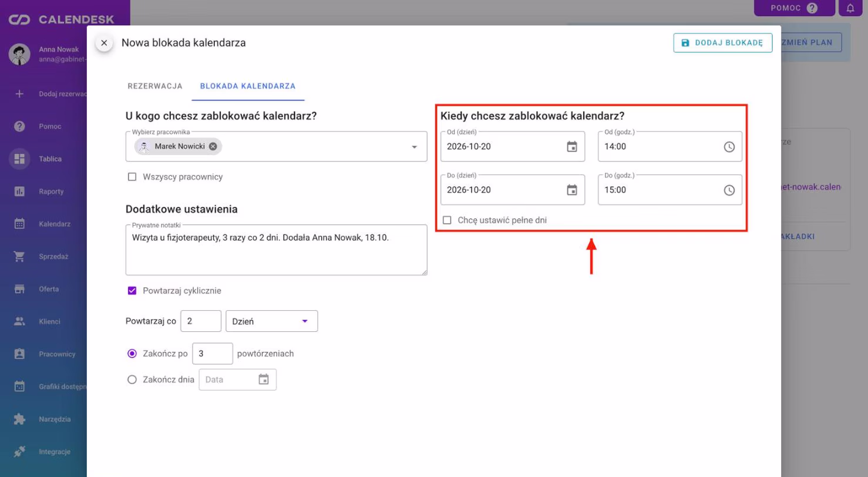Open the Grafiki dostępności calendar icon
The image size is (868, 477).
19,387
